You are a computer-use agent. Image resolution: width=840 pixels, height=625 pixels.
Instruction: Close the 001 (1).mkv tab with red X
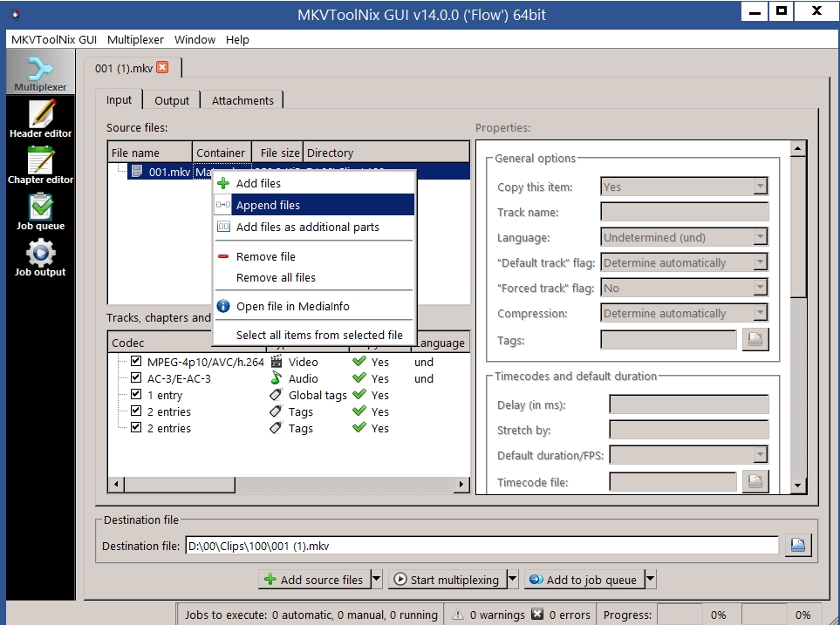[162, 67]
